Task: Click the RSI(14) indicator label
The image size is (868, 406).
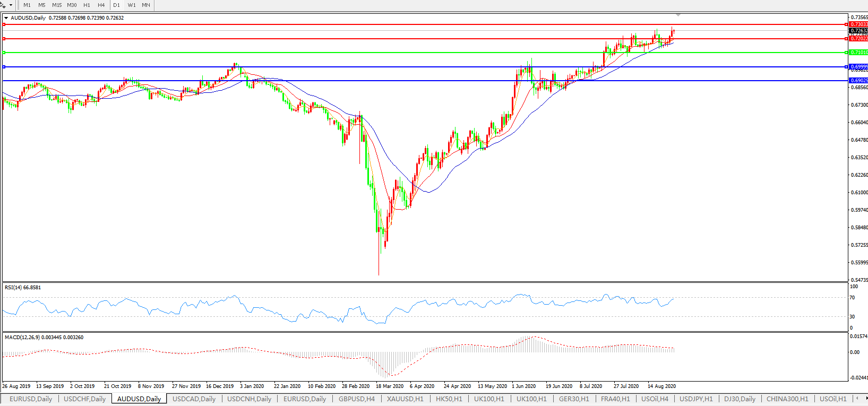Action: pyautogui.click(x=23, y=288)
